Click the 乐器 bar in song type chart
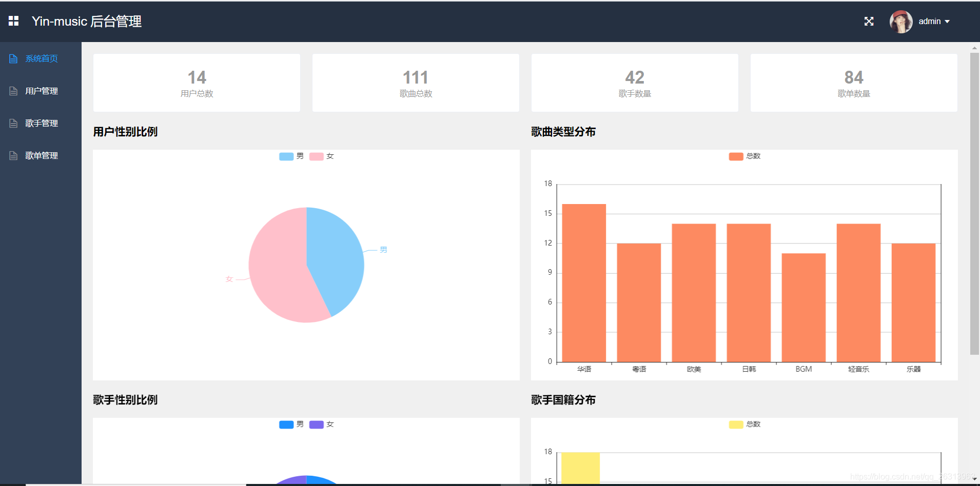980x486 pixels. 913,302
